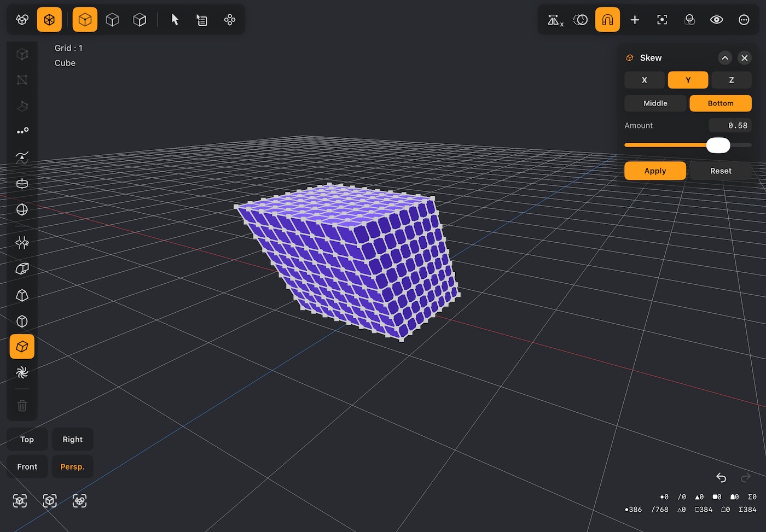Edit the Amount value field
Viewport: 766px width, 532px height.
coord(730,126)
